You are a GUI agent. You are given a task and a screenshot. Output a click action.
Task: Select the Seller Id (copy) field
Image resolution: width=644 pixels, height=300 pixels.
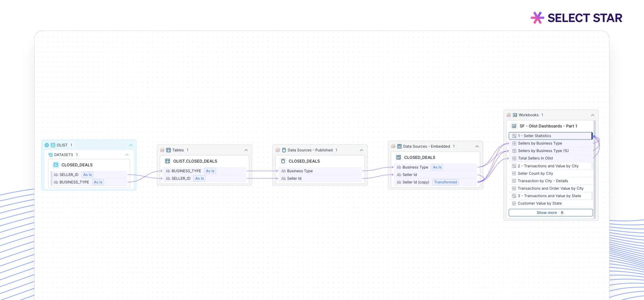point(416,182)
